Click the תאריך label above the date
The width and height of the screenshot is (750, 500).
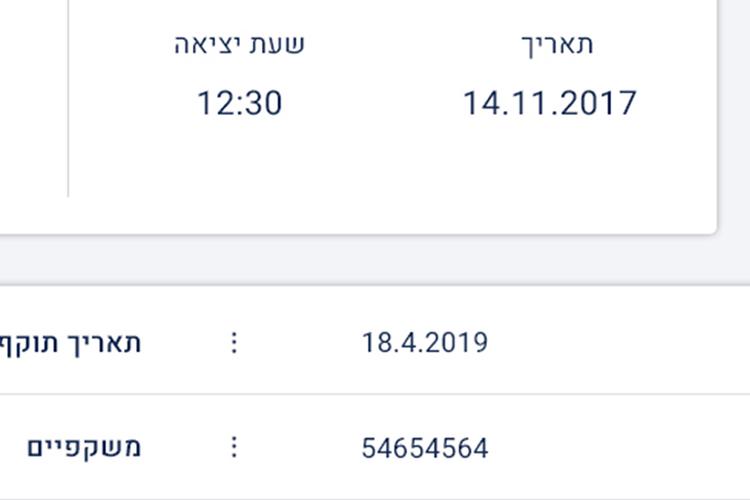(x=557, y=45)
